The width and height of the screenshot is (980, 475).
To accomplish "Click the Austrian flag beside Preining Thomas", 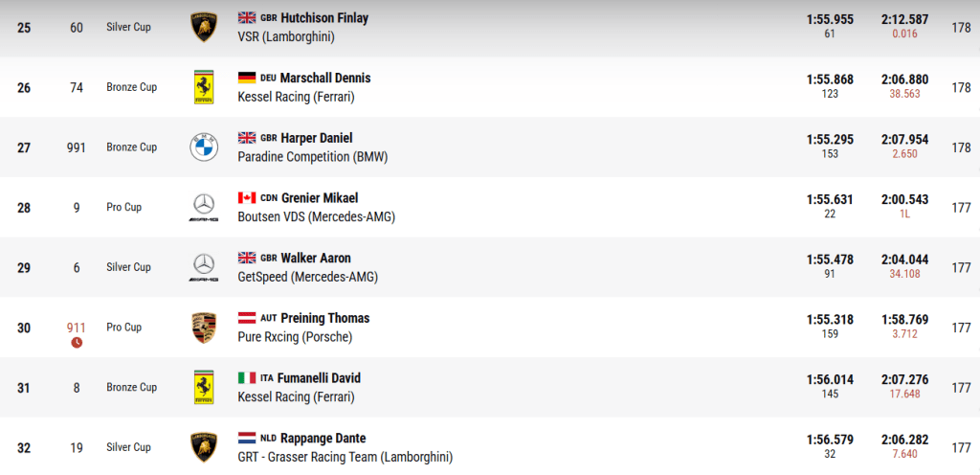I will click(x=247, y=318).
